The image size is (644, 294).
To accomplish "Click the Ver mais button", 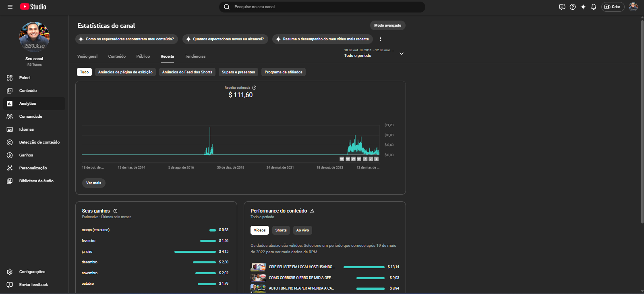I will 93,183.
